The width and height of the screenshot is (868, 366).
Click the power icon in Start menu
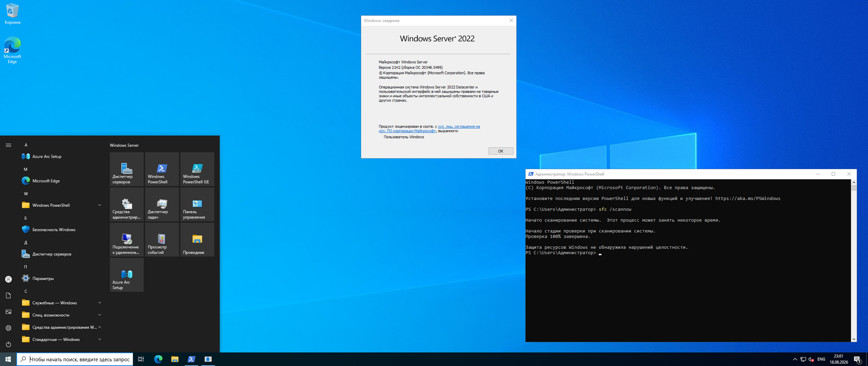click(8, 344)
